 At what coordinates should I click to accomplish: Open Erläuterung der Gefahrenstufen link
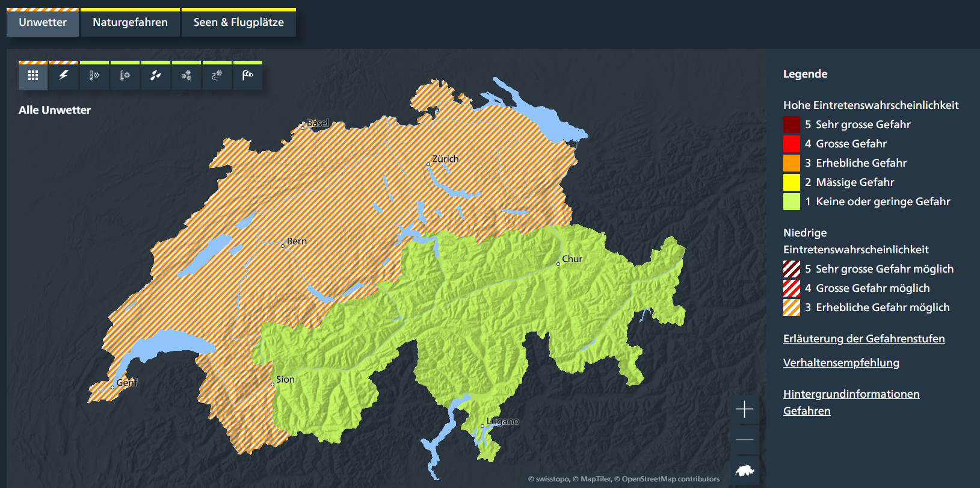[x=863, y=339]
